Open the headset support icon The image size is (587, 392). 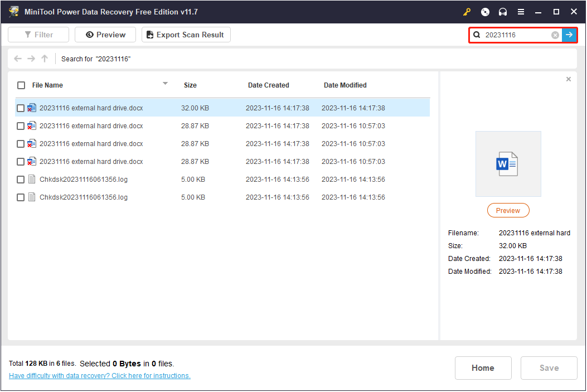click(x=503, y=12)
